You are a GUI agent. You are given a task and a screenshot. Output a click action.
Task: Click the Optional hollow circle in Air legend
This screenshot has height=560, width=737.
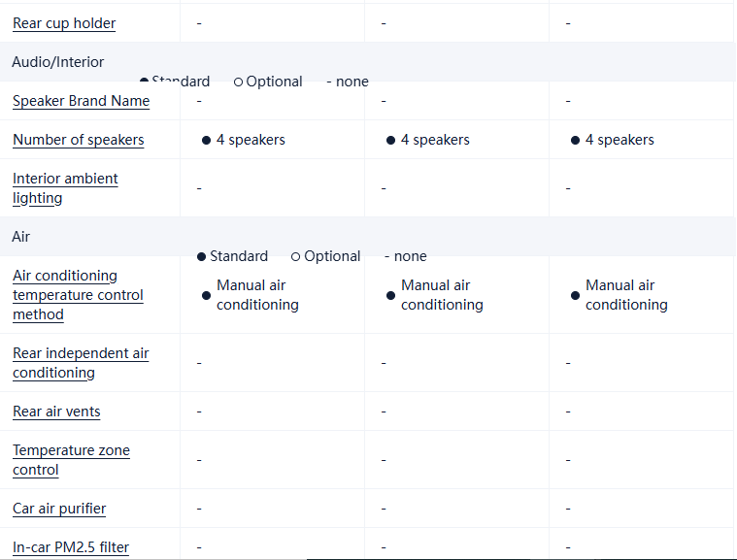(x=295, y=257)
